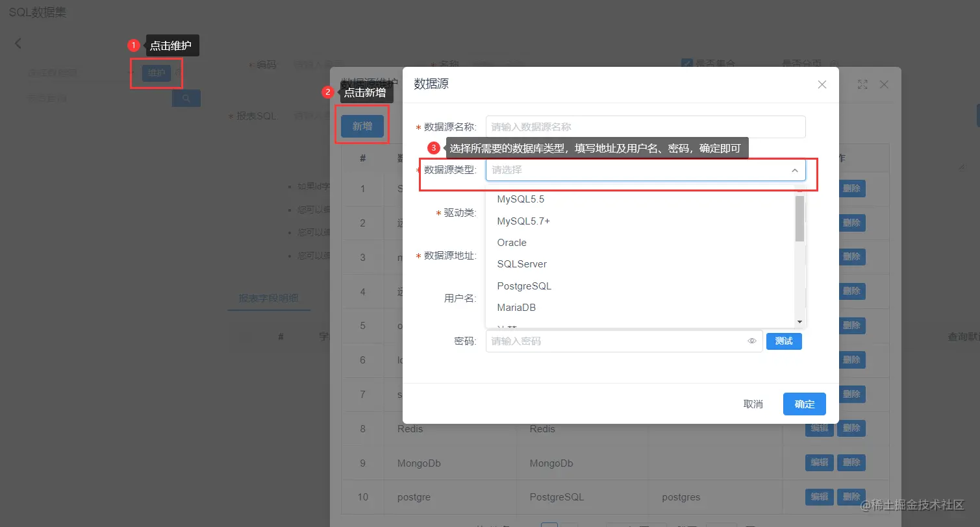Click the dropdown list scrollbar thumb
980x527 pixels.
click(x=800, y=218)
